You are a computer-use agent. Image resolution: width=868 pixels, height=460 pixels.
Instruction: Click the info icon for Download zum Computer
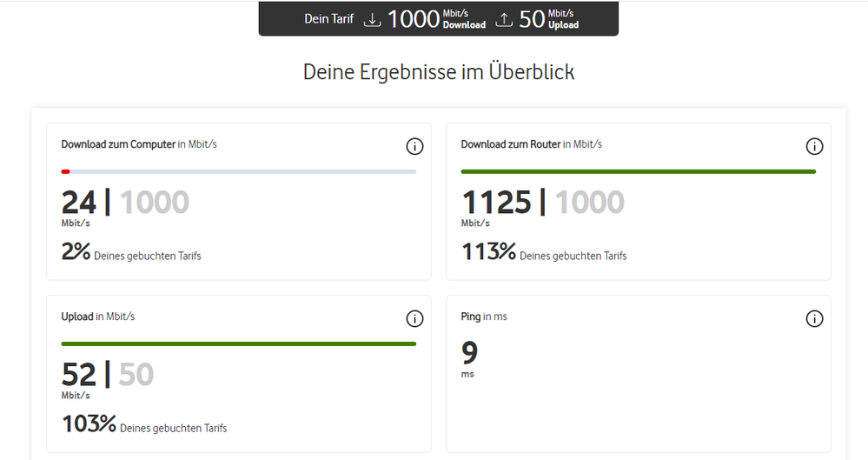[x=414, y=146]
